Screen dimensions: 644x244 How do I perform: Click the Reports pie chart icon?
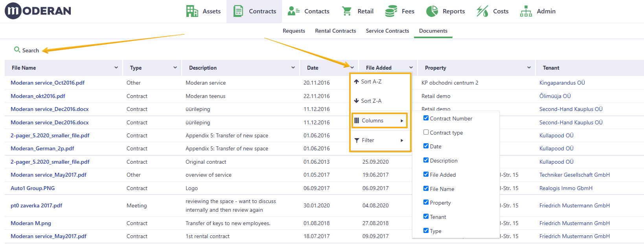tap(432, 11)
